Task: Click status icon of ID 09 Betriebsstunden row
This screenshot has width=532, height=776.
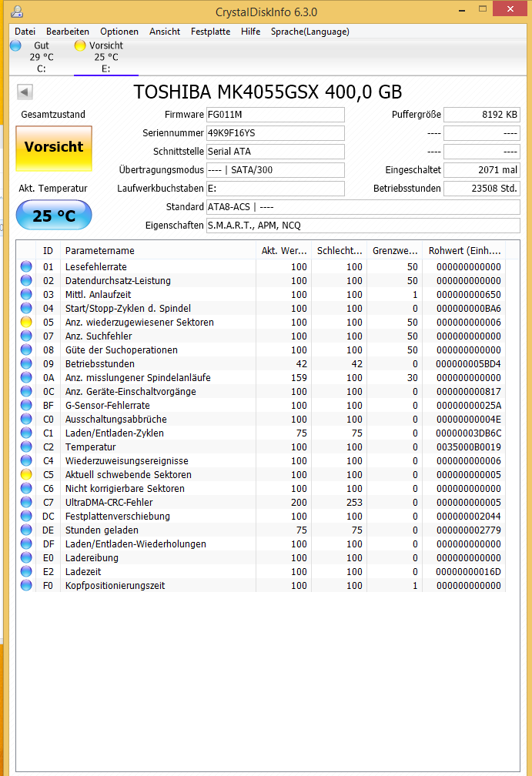Action: [26, 363]
